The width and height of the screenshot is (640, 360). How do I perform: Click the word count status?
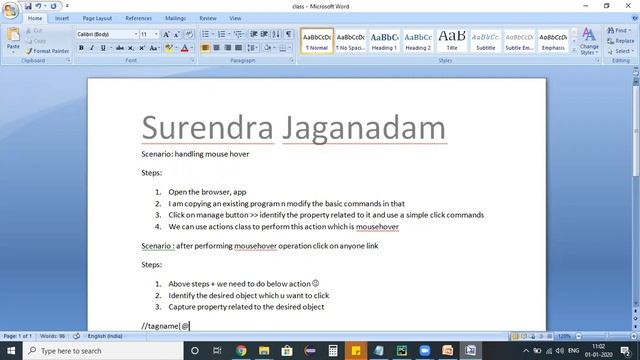coord(52,336)
